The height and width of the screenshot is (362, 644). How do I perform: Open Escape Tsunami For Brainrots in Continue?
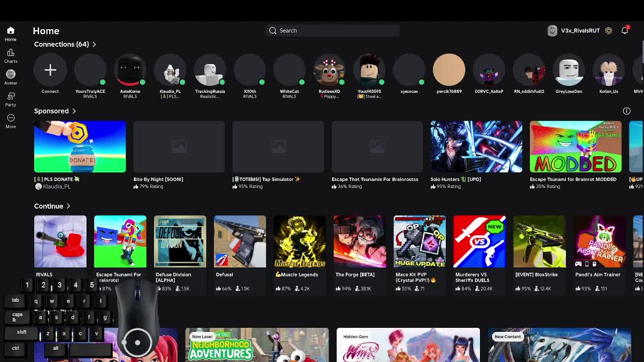click(x=120, y=242)
